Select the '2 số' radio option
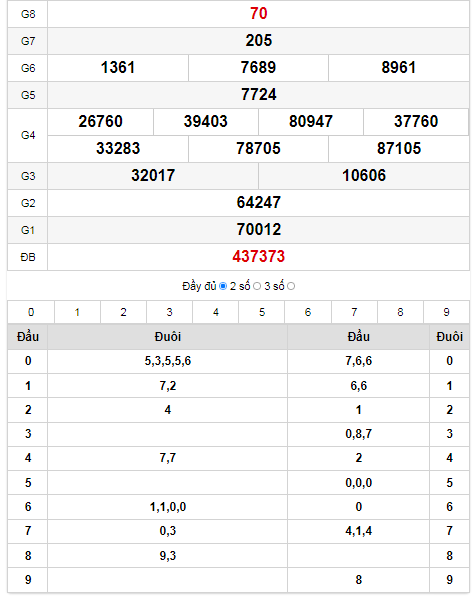 click(x=257, y=286)
